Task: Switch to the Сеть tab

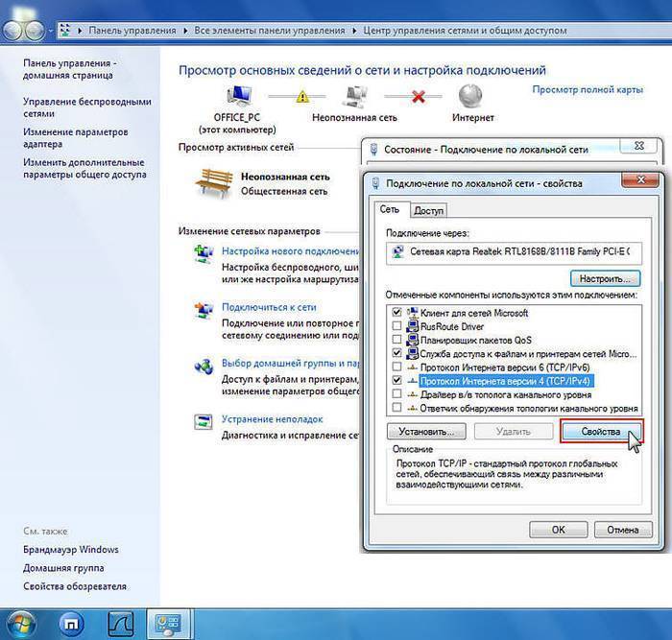Action: [390, 209]
